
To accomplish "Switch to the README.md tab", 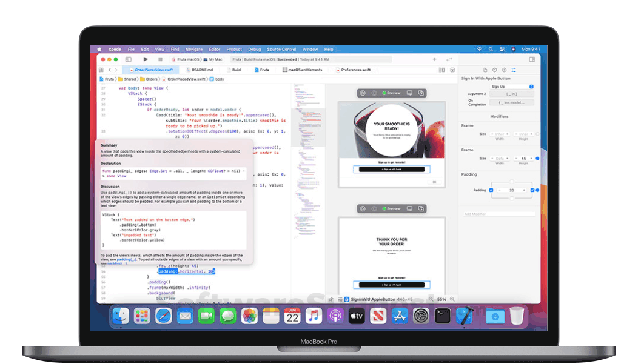I will 200,70.
